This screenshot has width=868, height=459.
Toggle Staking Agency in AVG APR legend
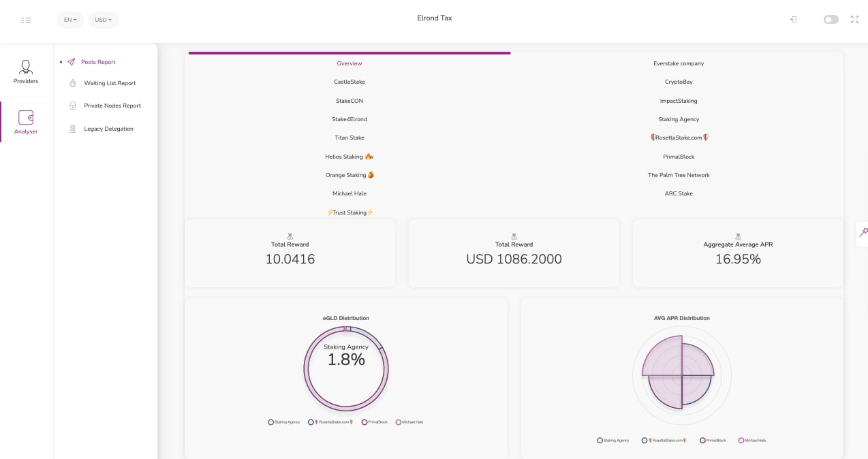[x=613, y=441]
